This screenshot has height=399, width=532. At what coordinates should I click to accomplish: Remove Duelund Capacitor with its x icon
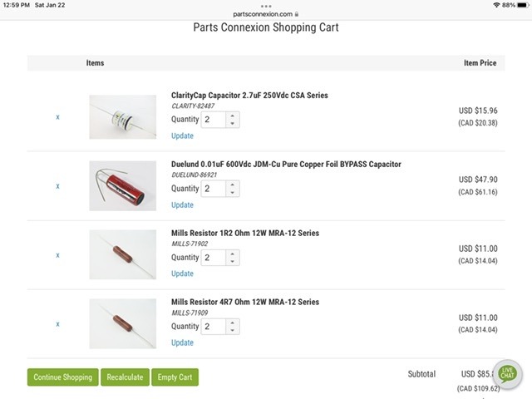point(57,186)
